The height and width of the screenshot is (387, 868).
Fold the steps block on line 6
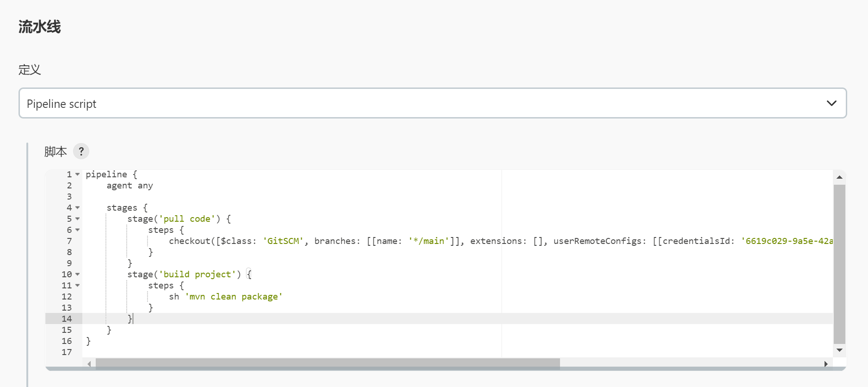pos(78,230)
